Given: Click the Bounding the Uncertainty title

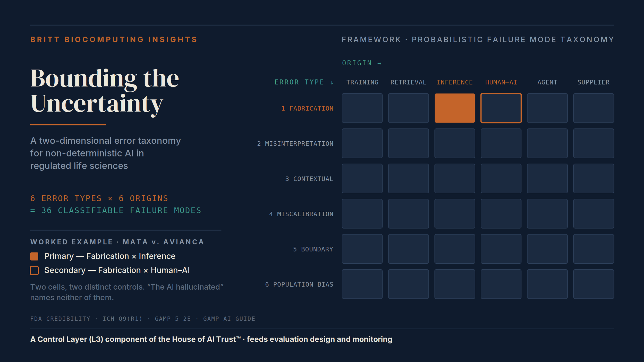Looking at the screenshot, I should coord(104,91).
